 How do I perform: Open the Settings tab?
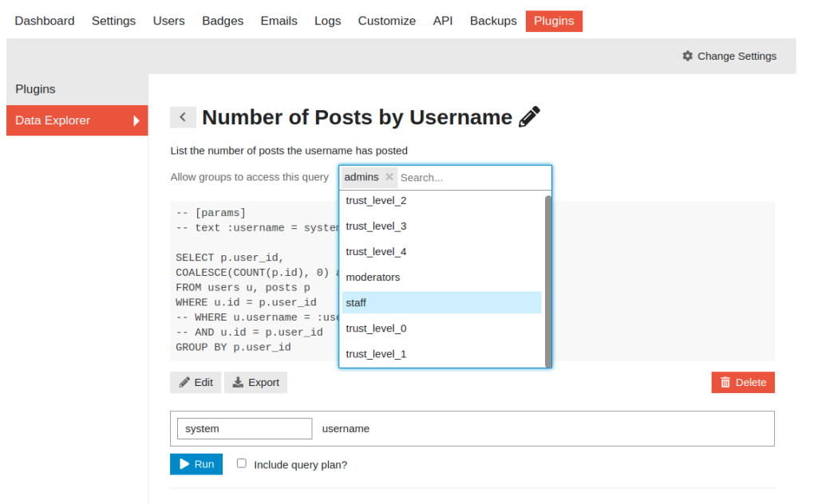[x=113, y=21]
